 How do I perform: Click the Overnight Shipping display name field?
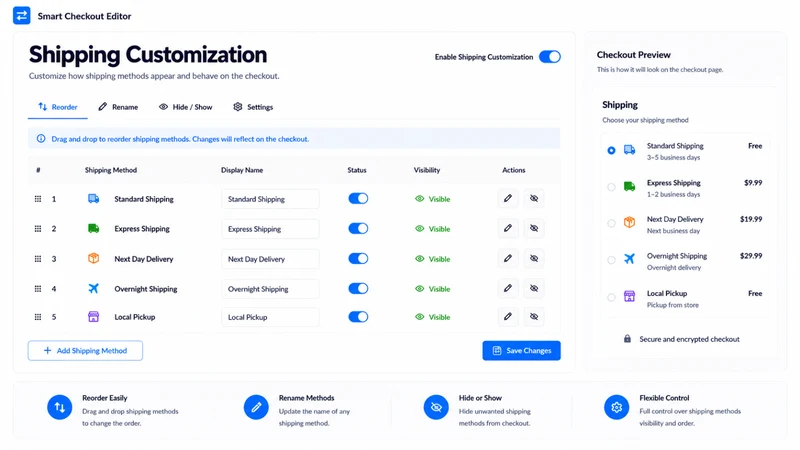(270, 289)
